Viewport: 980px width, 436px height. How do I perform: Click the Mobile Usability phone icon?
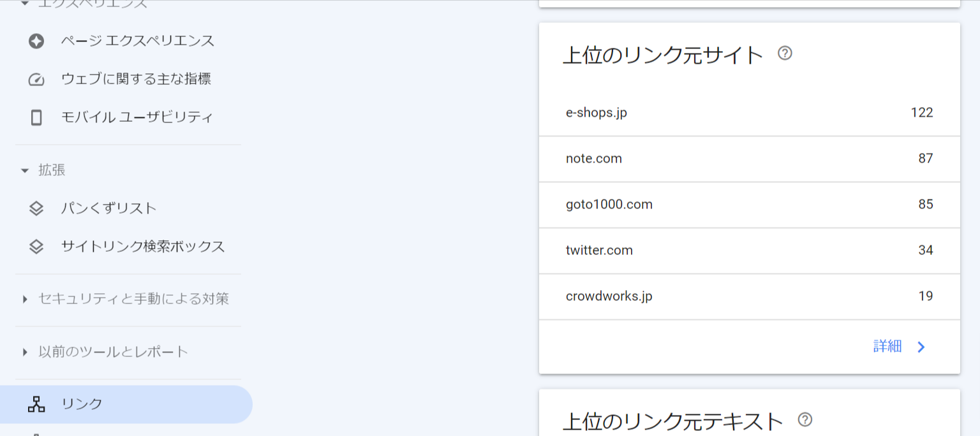pyautogui.click(x=36, y=117)
